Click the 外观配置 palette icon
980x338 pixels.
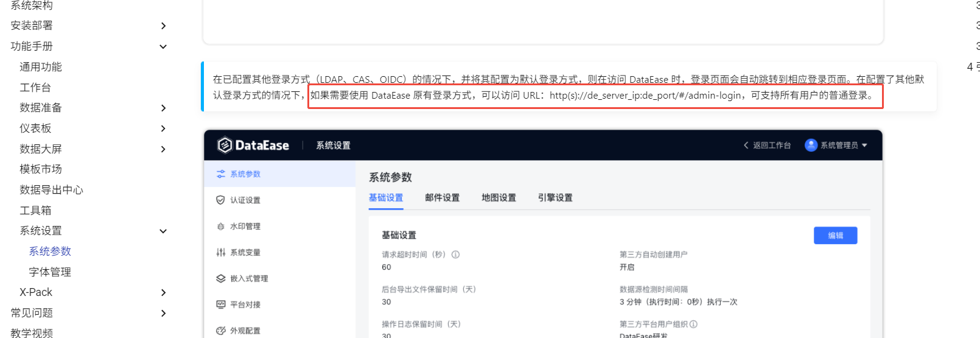coord(221,331)
